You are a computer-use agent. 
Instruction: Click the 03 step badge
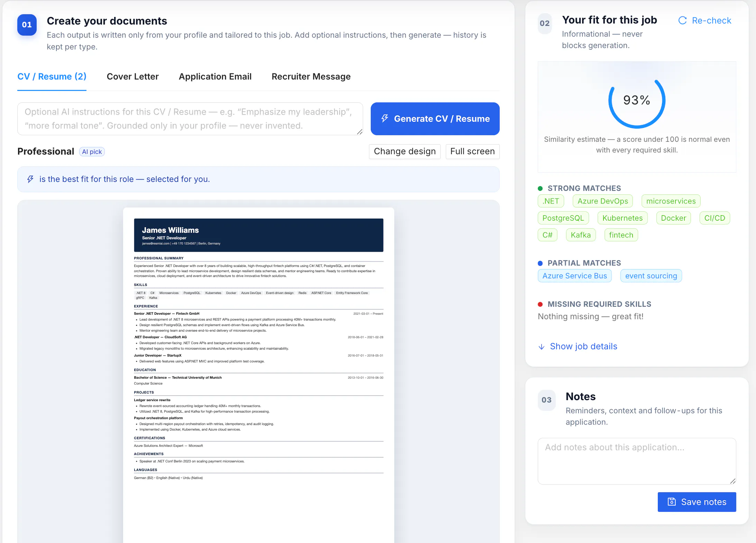tap(546, 400)
